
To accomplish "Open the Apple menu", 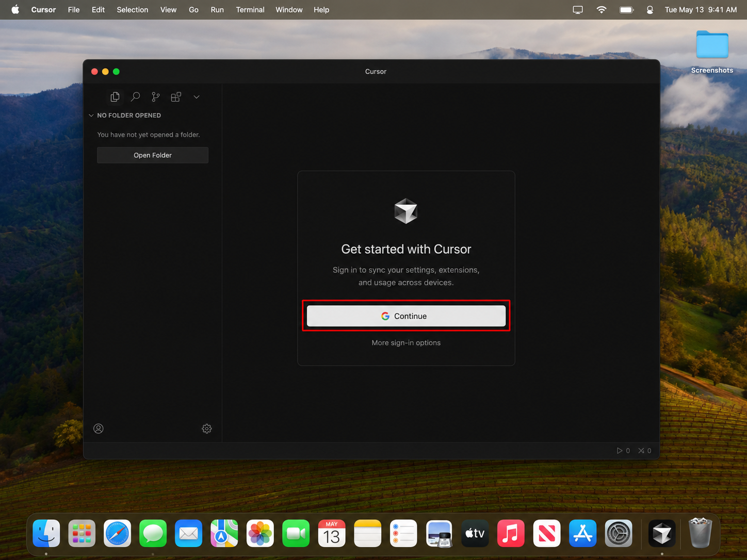I will (x=15, y=10).
